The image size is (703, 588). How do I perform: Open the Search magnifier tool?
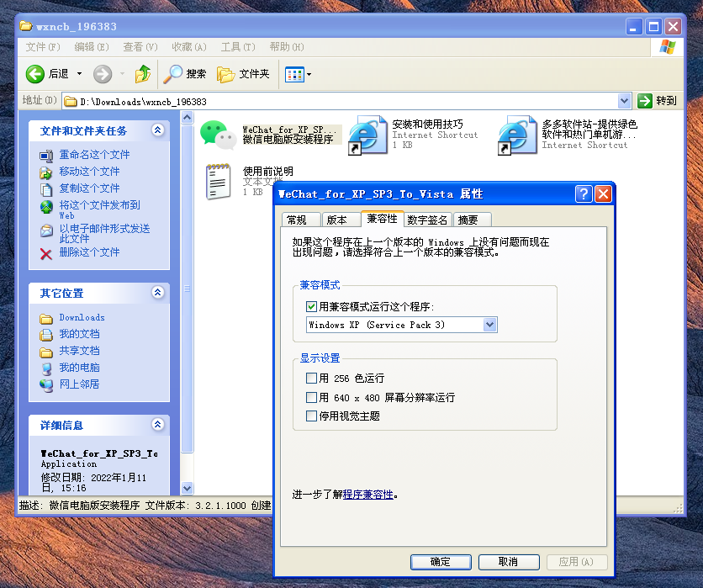[172, 74]
